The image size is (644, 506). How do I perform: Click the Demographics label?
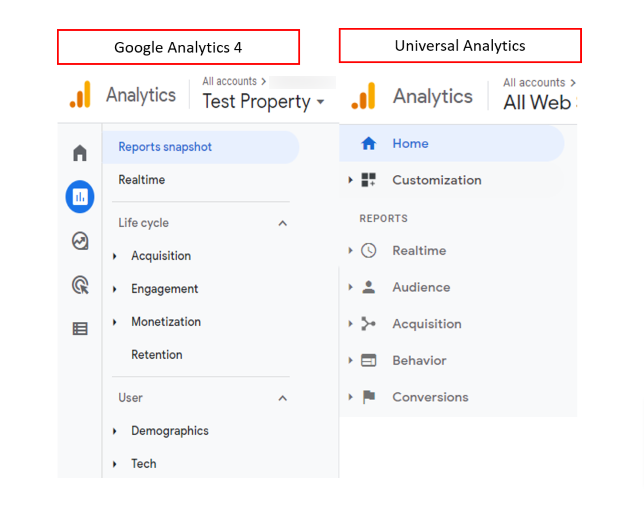(170, 431)
